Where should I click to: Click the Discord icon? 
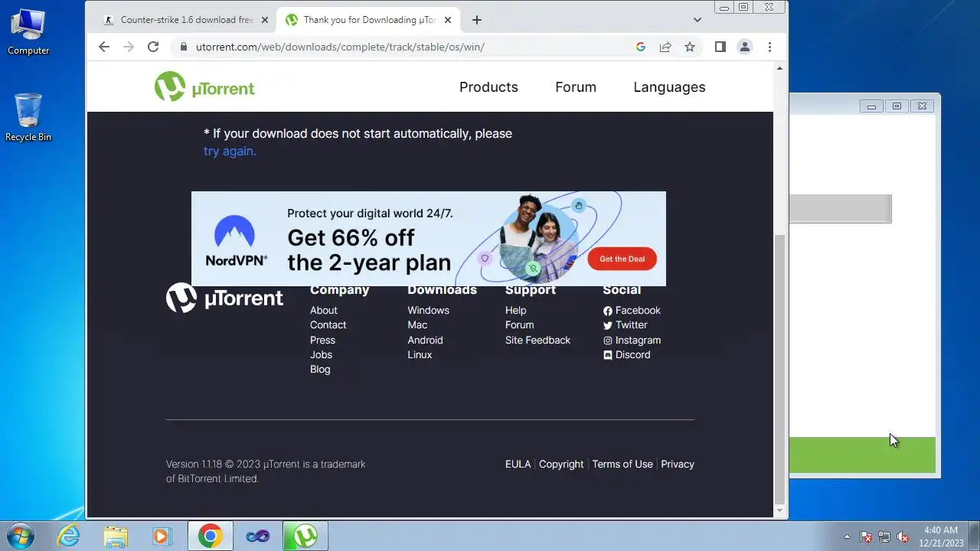tap(608, 355)
